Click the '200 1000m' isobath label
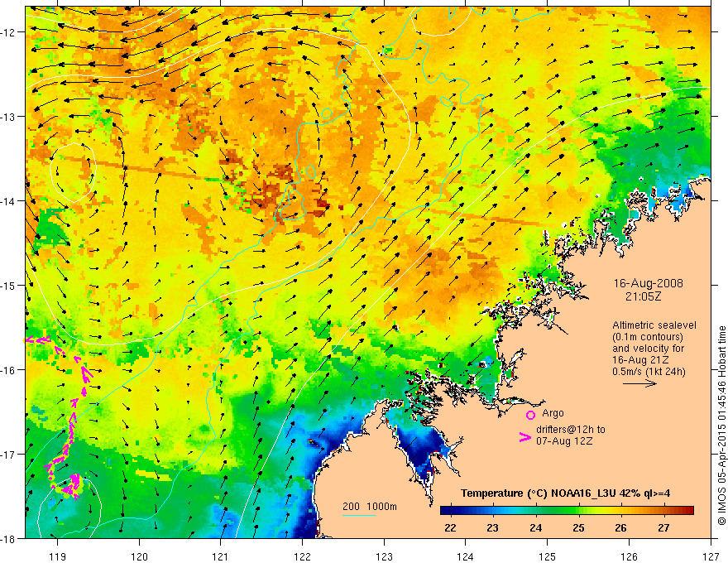The width and height of the screenshot is (728, 563). pyautogui.click(x=370, y=507)
